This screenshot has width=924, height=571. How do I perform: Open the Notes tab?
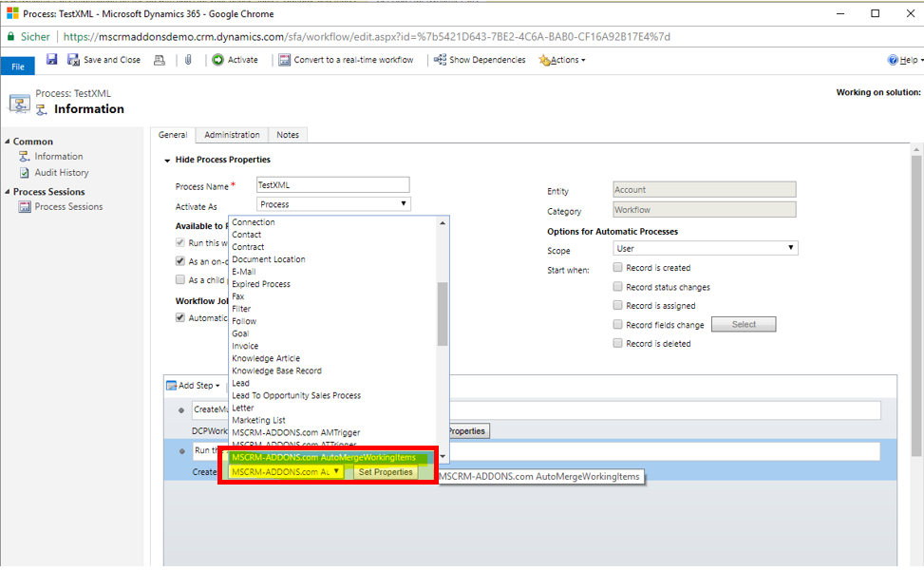coord(288,135)
